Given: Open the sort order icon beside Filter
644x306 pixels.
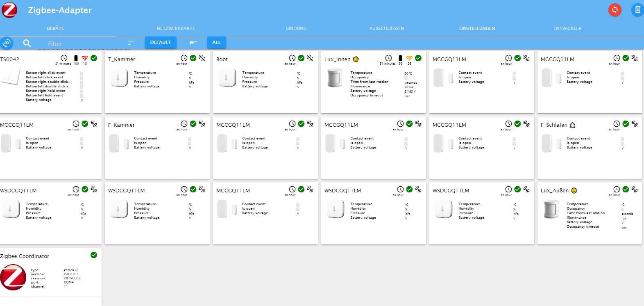Looking at the screenshot, I should coord(131,43).
